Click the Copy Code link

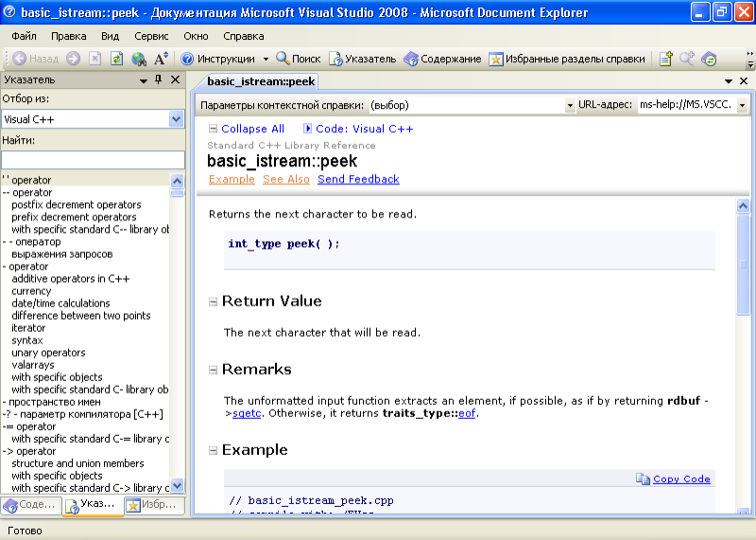[x=681, y=479]
